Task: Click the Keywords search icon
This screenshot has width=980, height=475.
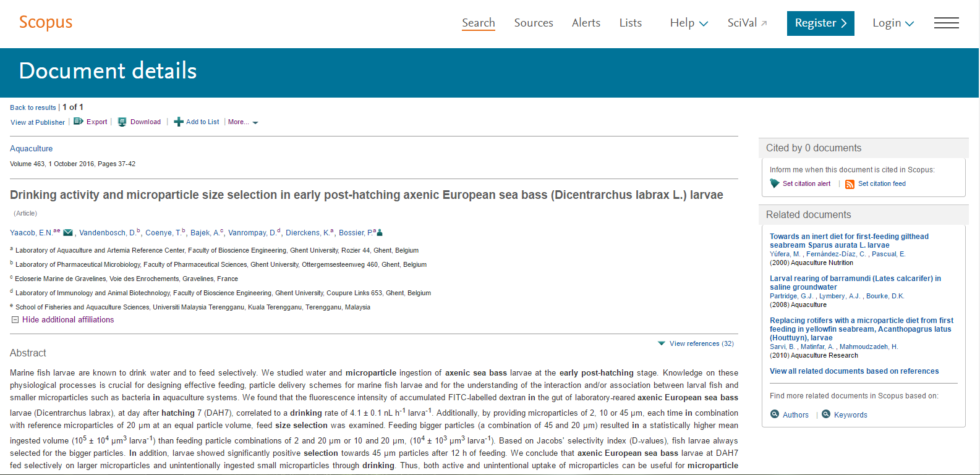Action: 826,414
